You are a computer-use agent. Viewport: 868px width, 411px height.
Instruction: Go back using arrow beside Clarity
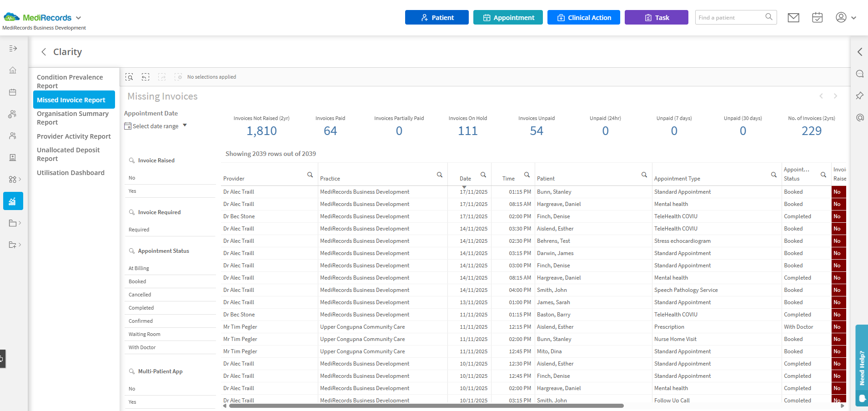point(44,52)
